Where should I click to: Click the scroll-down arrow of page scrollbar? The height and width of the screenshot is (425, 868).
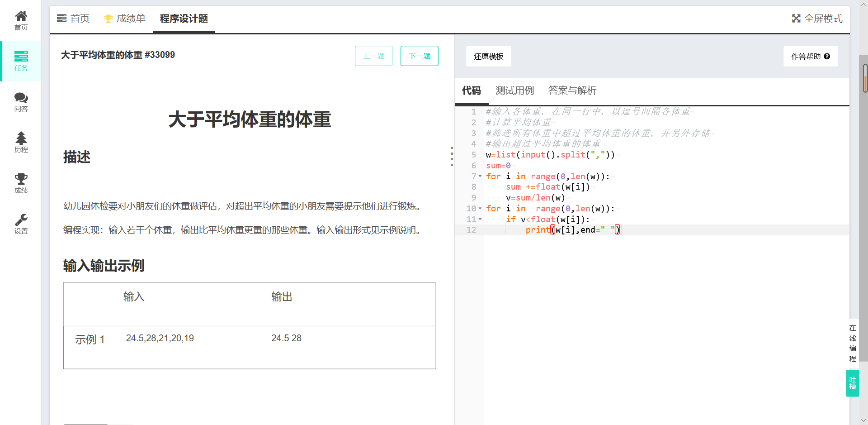[864, 420]
